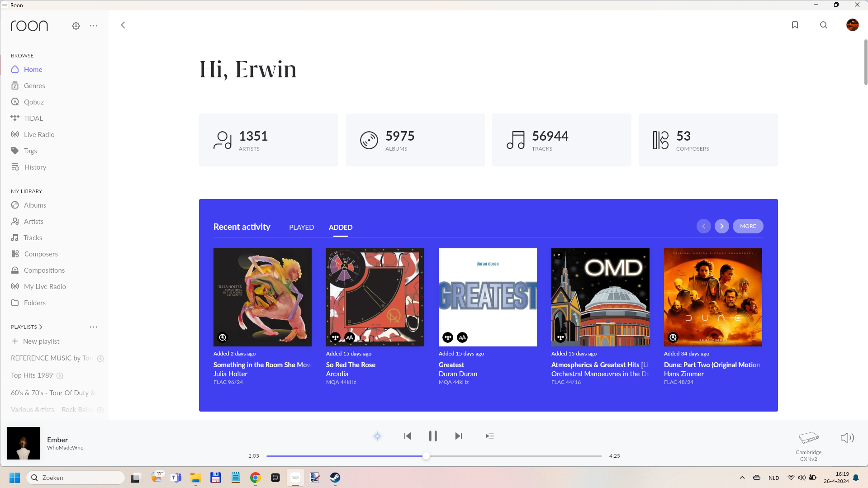The image size is (868, 488).
Task: Open artist link Duran Duran
Action: point(458,374)
